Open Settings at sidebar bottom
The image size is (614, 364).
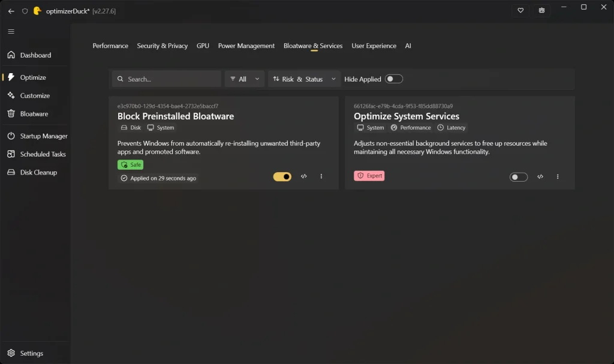(x=35, y=353)
